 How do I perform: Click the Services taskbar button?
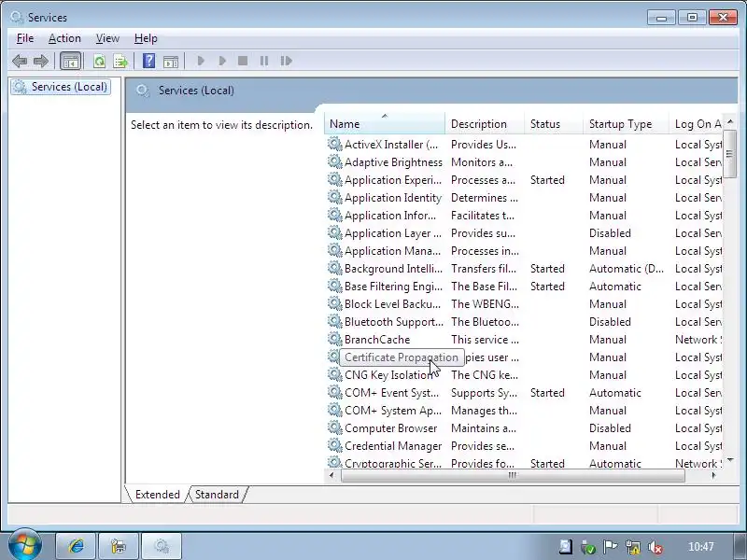[x=162, y=546]
